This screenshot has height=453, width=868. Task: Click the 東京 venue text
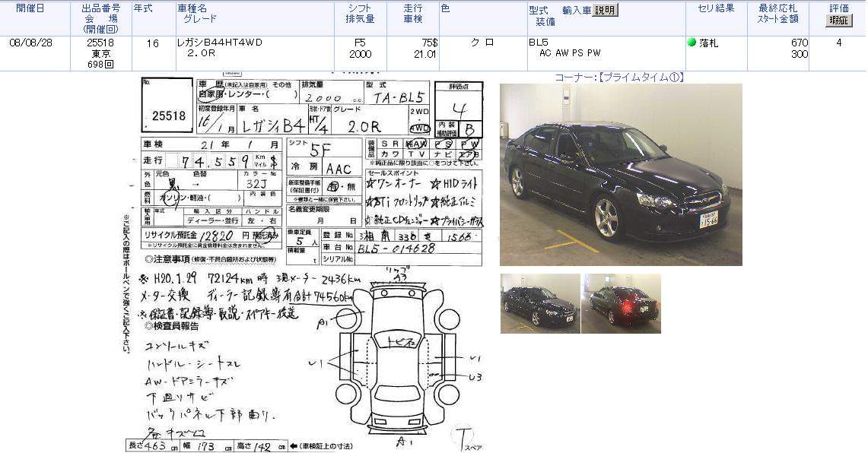100,54
